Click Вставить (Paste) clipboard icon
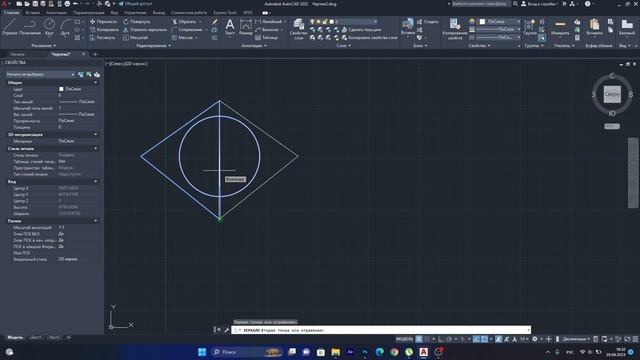This screenshot has height=360, width=640. click(594, 27)
